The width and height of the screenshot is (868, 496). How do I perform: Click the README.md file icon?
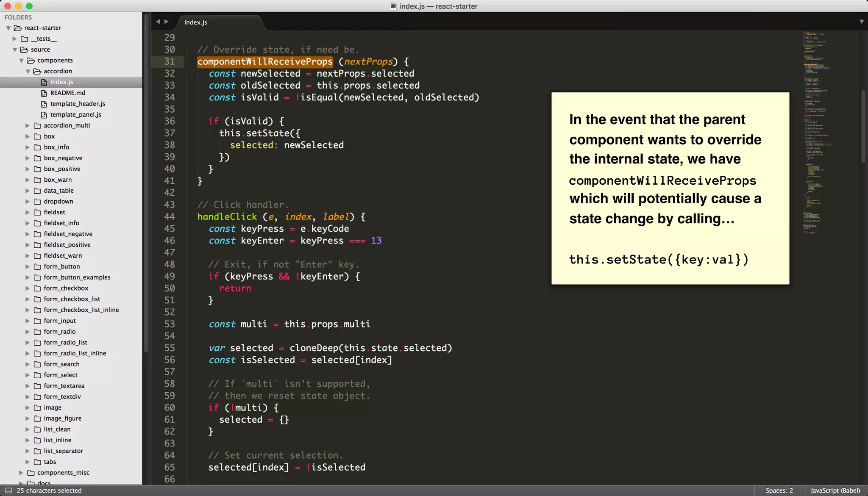click(44, 93)
